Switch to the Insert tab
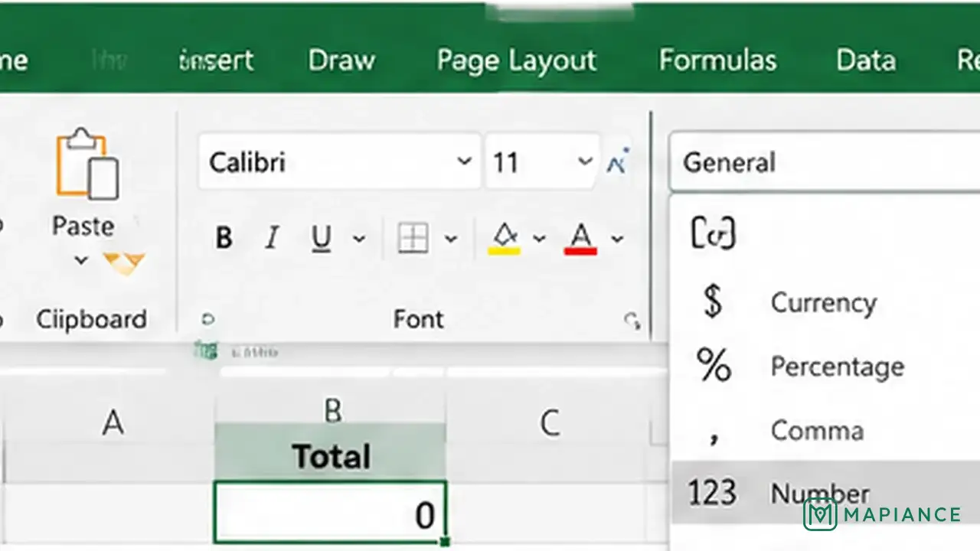The width and height of the screenshot is (980, 551). (216, 60)
